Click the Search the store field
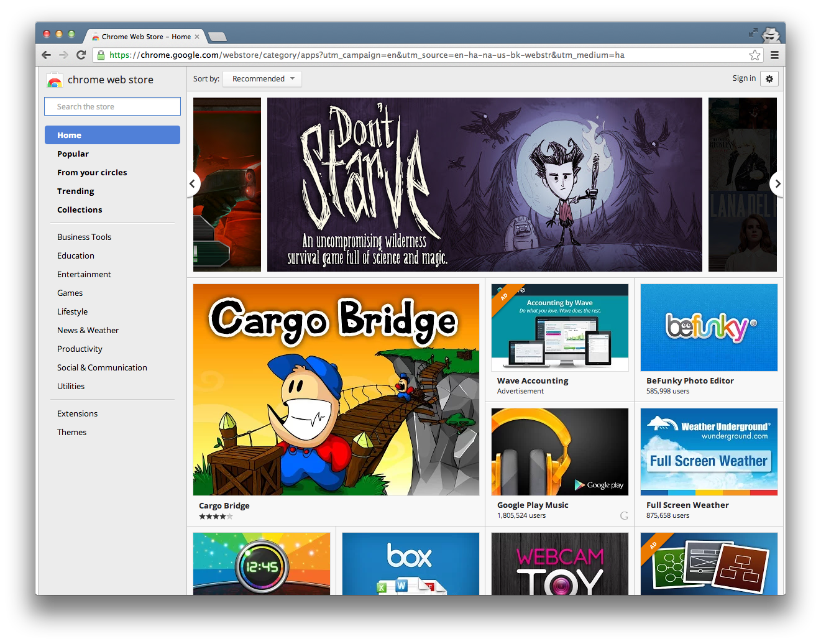This screenshot has height=644, width=821. 112,106
